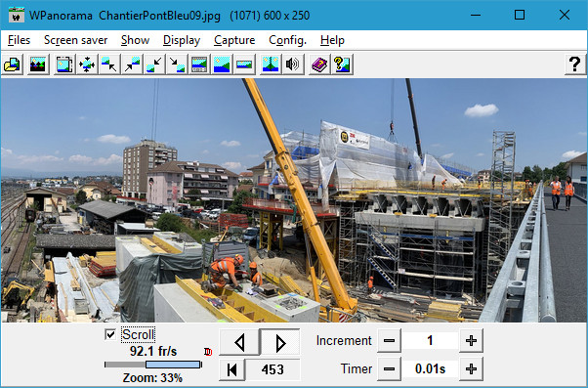Click the panorama image of the construction site
This screenshot has width=588, height=388.
coord(294,200)
